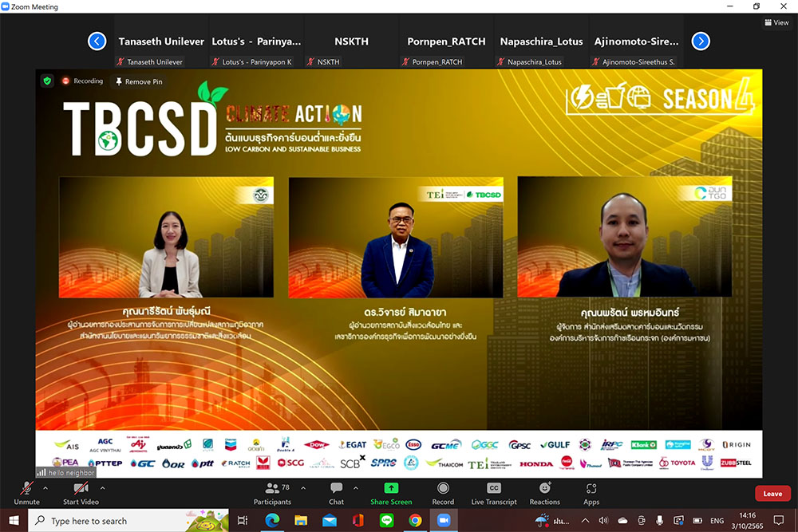
Task: Click Remove Pin on pinned video
Action: pos(139,81)
